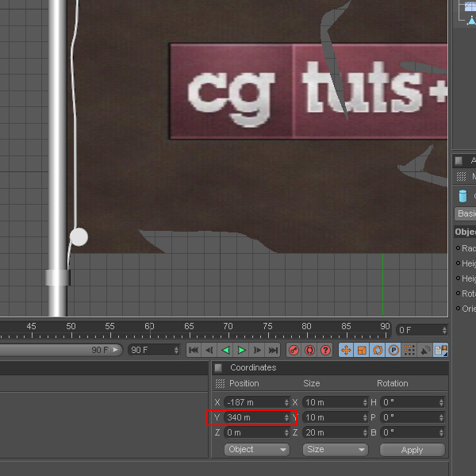
Task: Click frame 75 on the timeline ruler
Action: (x=268, y=326)
